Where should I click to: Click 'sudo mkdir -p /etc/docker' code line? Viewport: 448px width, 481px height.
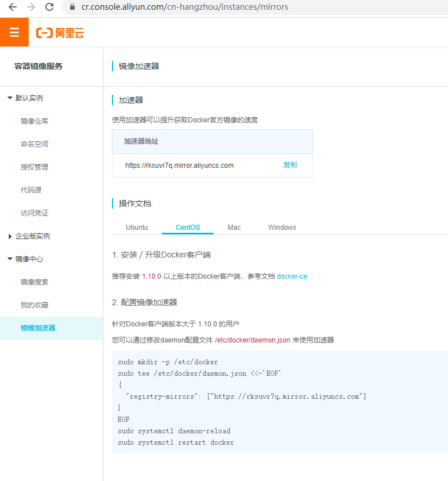point(168,362)
